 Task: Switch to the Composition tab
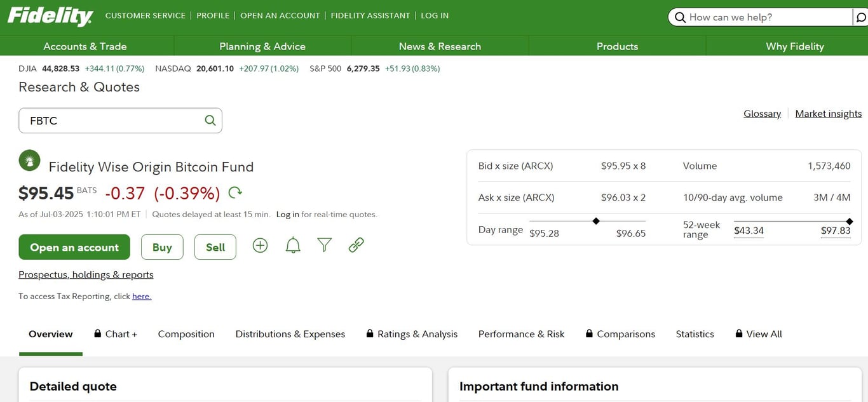[x=186, y=333]
